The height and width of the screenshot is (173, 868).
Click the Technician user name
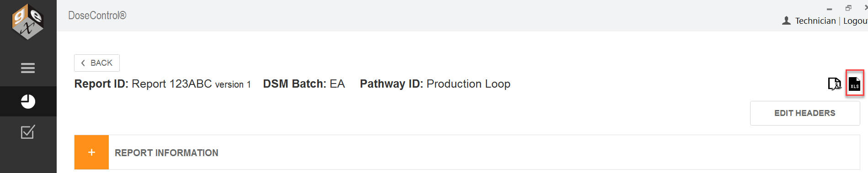(x=815, y=21)
